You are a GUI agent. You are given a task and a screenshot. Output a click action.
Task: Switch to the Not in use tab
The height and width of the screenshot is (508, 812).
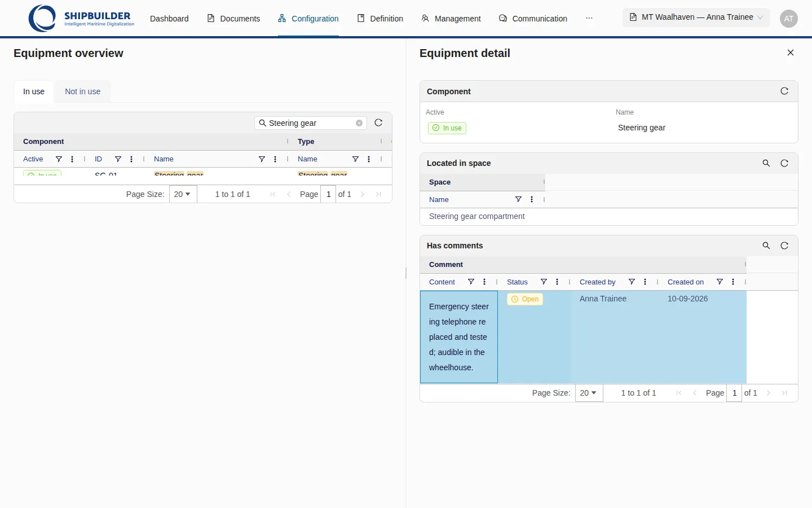[x=83, y=91]
